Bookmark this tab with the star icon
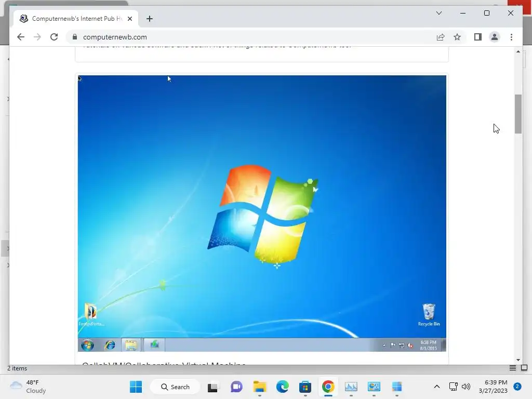This screenshot has height=399, width=532. pos(457,37)
